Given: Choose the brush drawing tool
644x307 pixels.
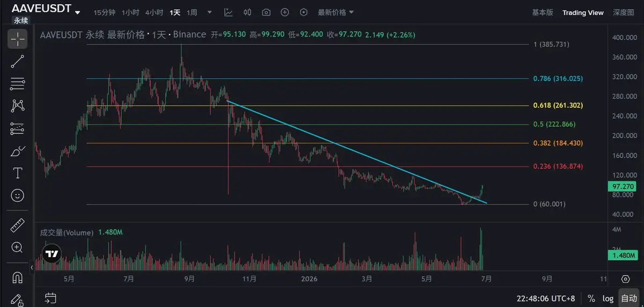Looking at the screenshot, I should tap(17, 151).
